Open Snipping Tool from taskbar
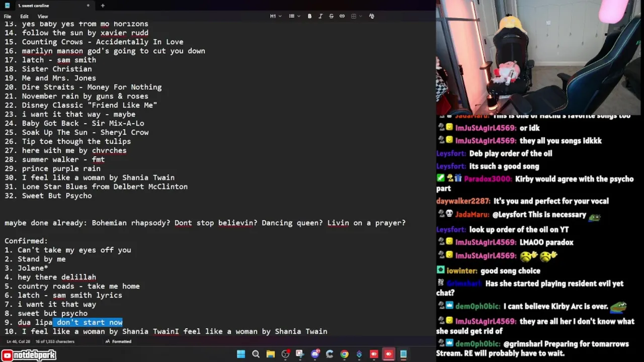 coord(300,354)
